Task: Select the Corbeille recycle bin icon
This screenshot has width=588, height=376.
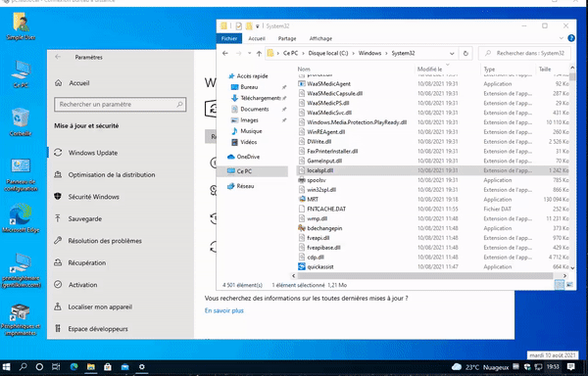Action: coord(21,122)
